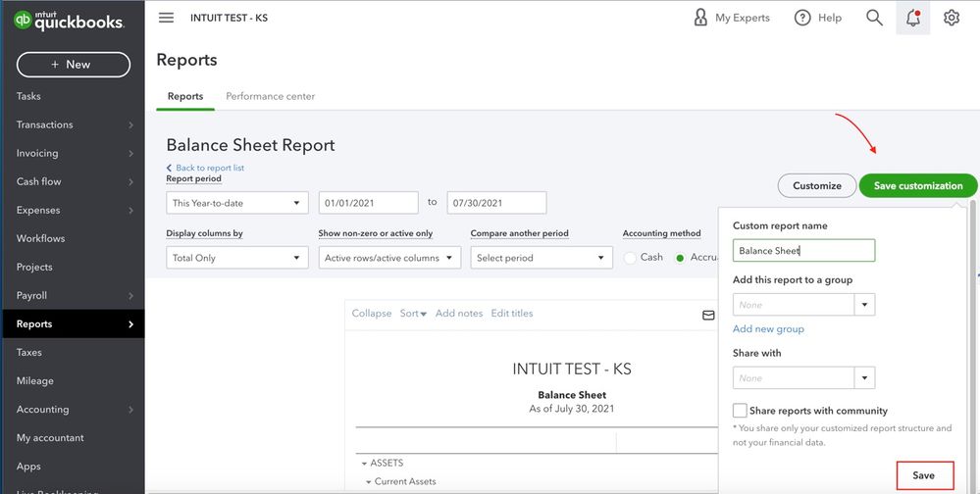
Task: Open Taxes in the sidebar
Action: 28,352
